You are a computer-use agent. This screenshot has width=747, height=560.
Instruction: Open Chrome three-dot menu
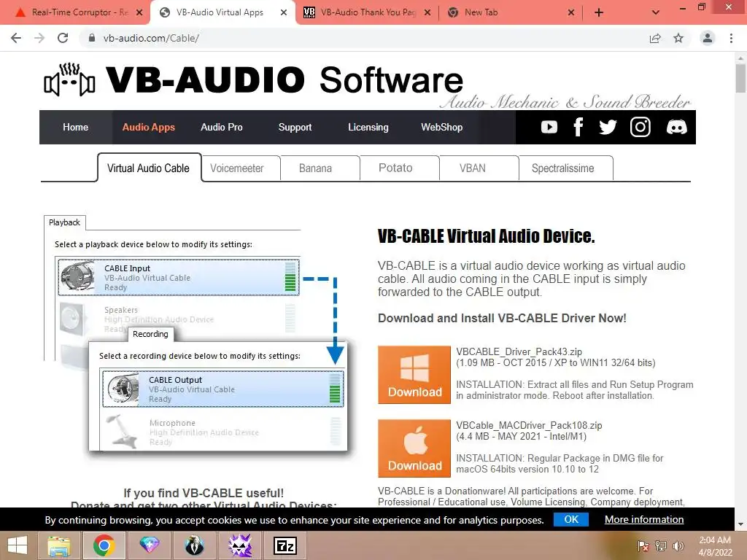731,38
